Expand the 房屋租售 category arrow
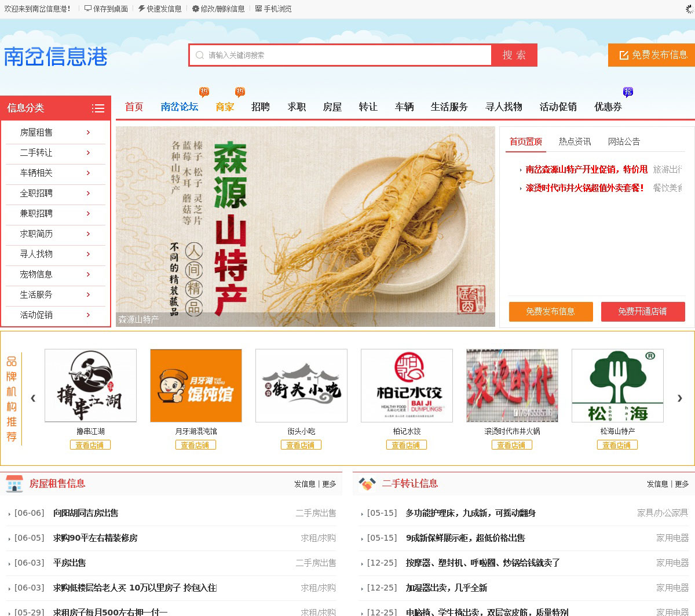Viewport: 695px width, 616px height. click(x=88, y=133)
